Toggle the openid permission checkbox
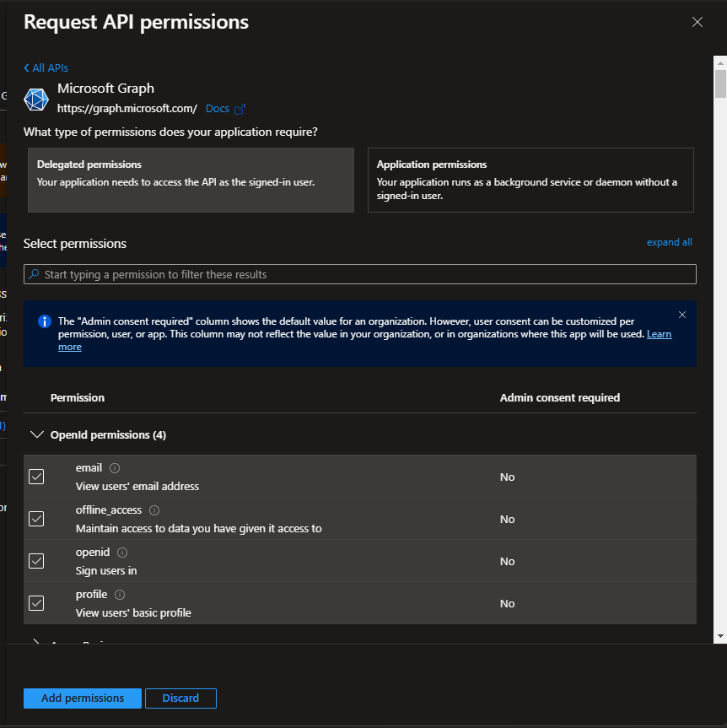Viewport: 727px width, 728px height. pos(36,561)
